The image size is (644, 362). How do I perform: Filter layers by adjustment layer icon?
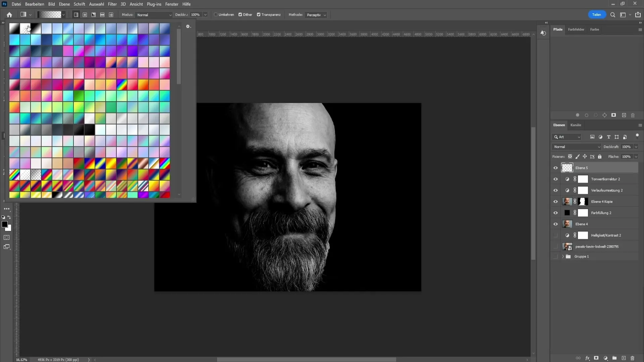tap(600, 137)
